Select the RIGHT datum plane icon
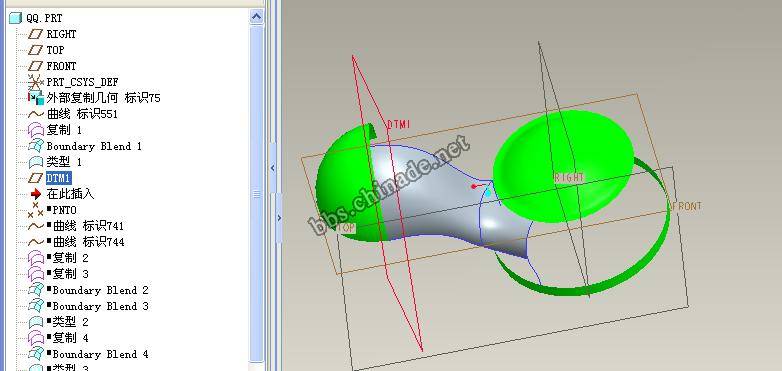Image resolution: width=782 pixels, height=371 pixels. [x=35, y=34]
